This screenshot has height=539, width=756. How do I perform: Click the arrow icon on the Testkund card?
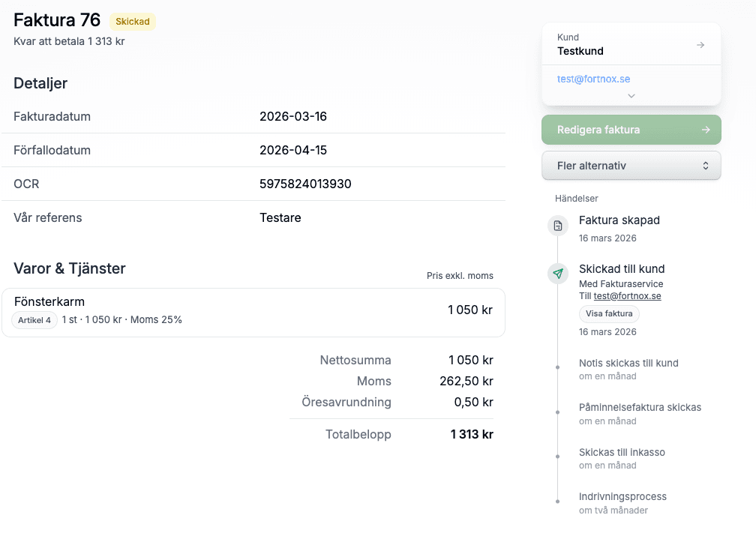coord(700,45)
